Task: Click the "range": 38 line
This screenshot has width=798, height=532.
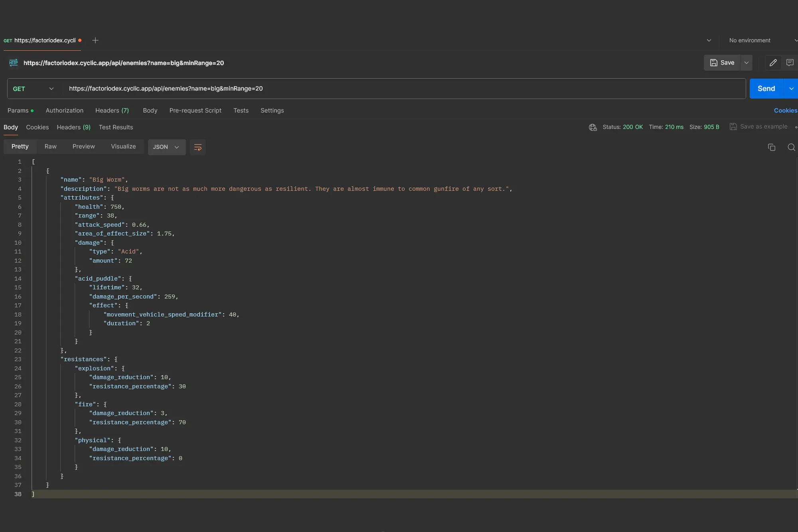Action: (96, 216)
